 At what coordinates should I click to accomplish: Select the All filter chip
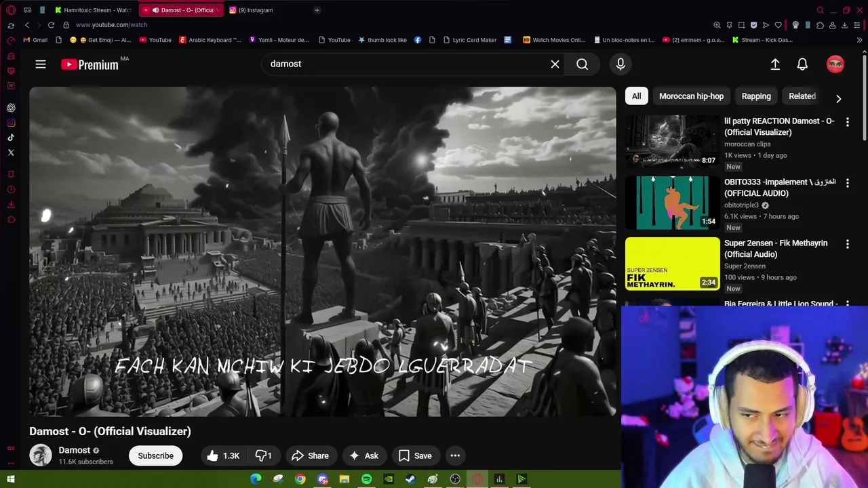[x=636, y=96]
